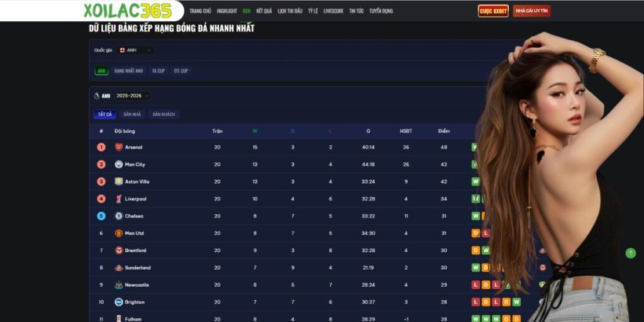
Task: Click the Arsenal club crest icon
Action: pos(119,147)
